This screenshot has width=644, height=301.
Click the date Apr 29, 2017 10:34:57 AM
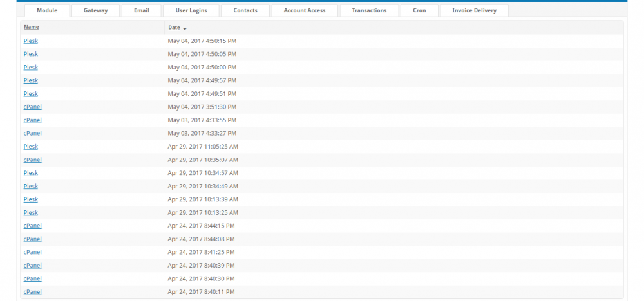click(x=203, y=173)
